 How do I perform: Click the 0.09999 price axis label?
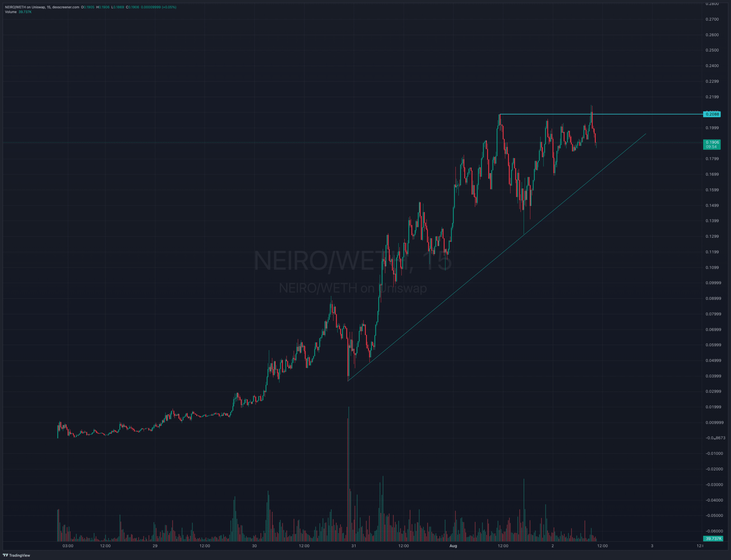pos(713,283)
